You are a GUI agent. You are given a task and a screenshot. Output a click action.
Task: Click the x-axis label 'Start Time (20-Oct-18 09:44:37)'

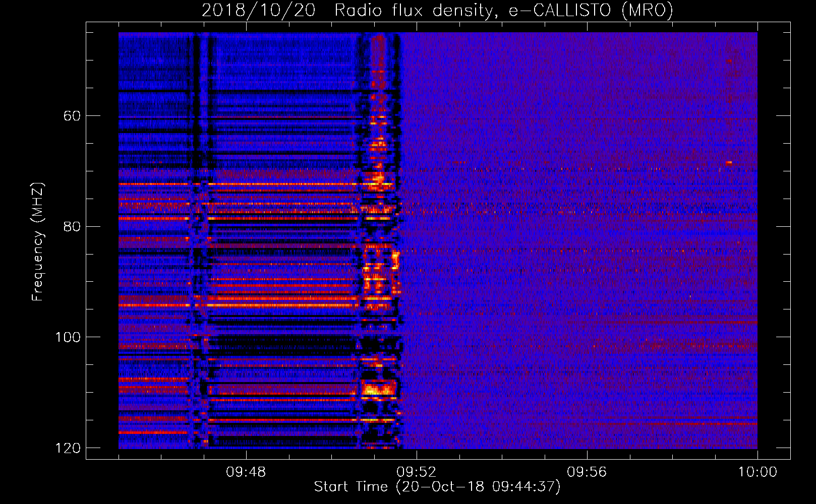click(x=437, y=487)
